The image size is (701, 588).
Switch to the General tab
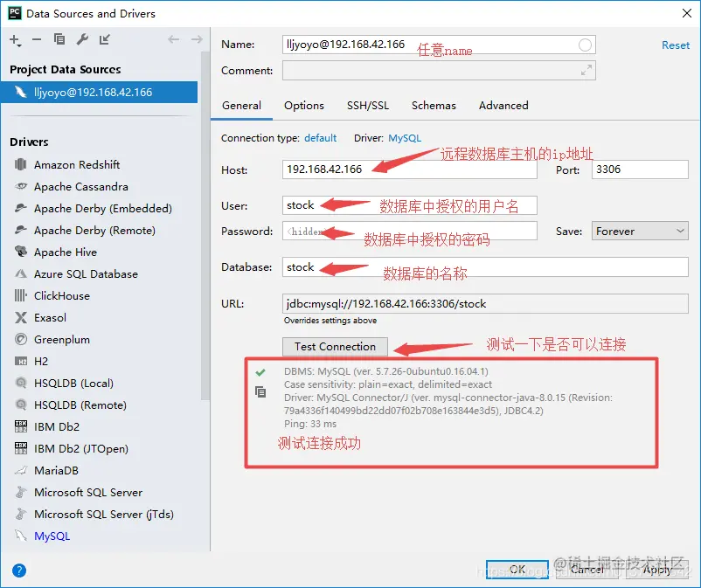(x=241, y=106)
